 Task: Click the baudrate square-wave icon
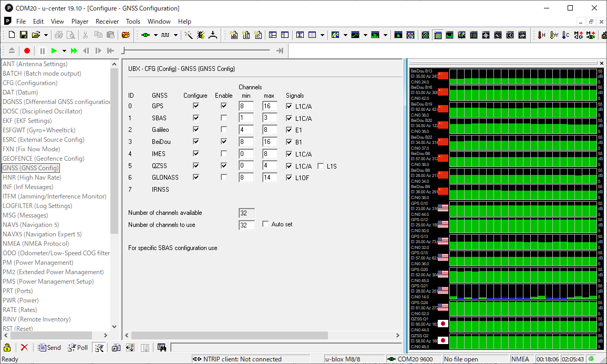(x=166, y=35)
